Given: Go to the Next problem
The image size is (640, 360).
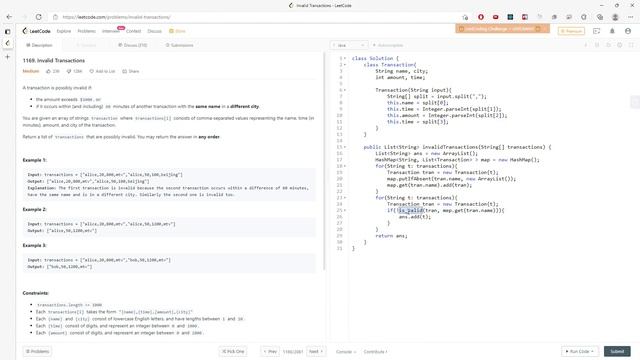Looking at the screenshot, I should [x=316, y=351].
